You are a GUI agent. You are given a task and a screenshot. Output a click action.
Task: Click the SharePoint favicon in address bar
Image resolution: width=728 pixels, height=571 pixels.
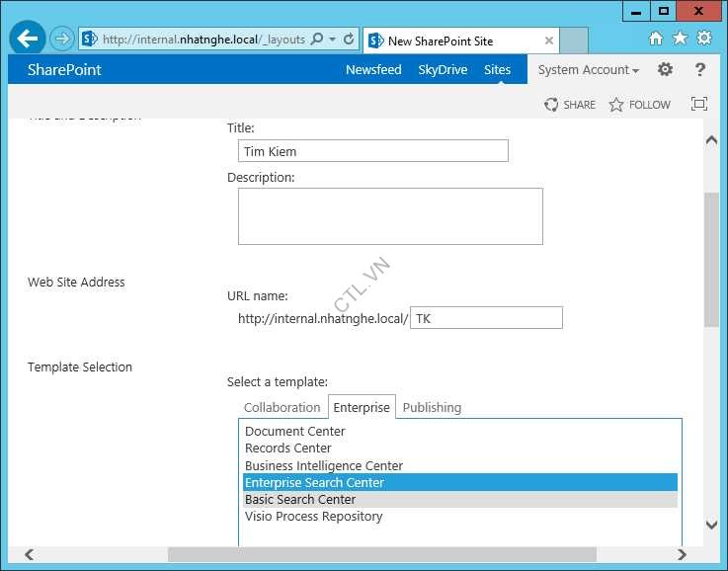pos(89,39)
